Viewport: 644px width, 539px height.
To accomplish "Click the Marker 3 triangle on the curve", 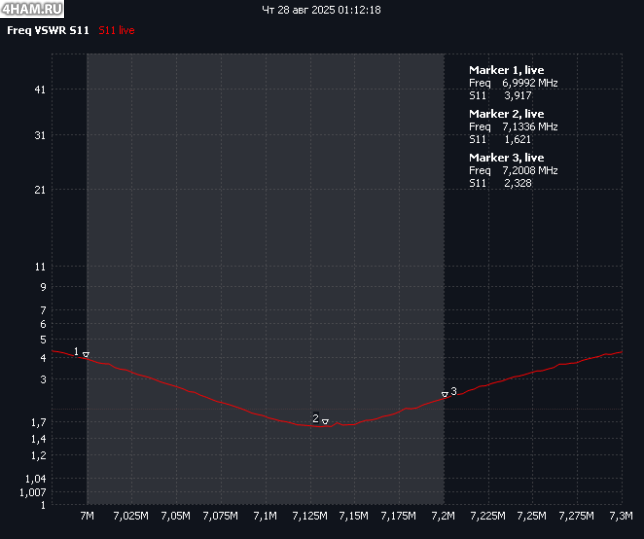I will 445,394.
